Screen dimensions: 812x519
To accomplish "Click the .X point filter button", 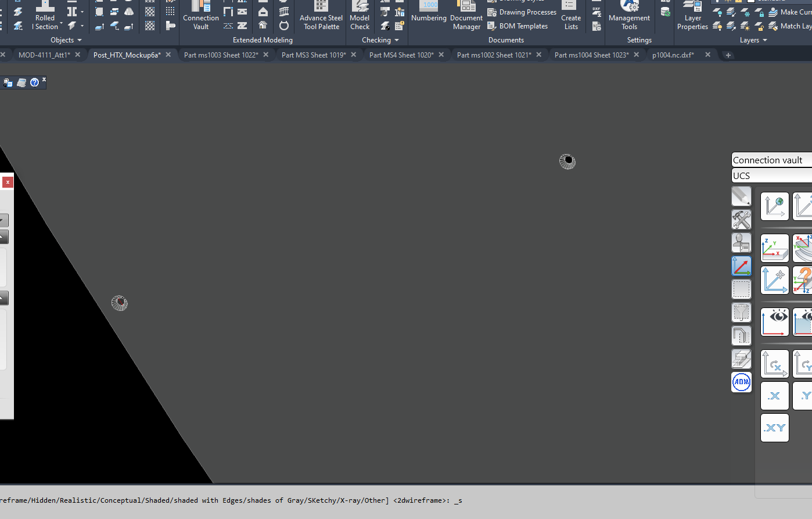I will point(775,396).
